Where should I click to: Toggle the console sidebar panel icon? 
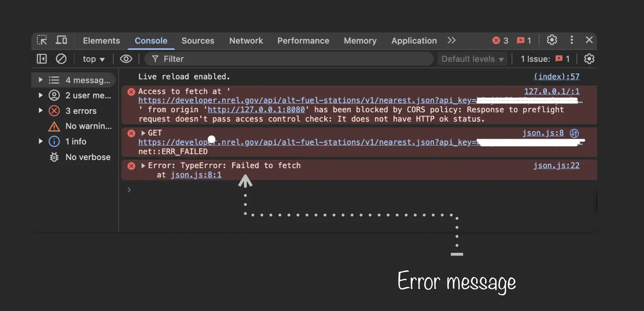pyautogui.click(x=42, y=59)
